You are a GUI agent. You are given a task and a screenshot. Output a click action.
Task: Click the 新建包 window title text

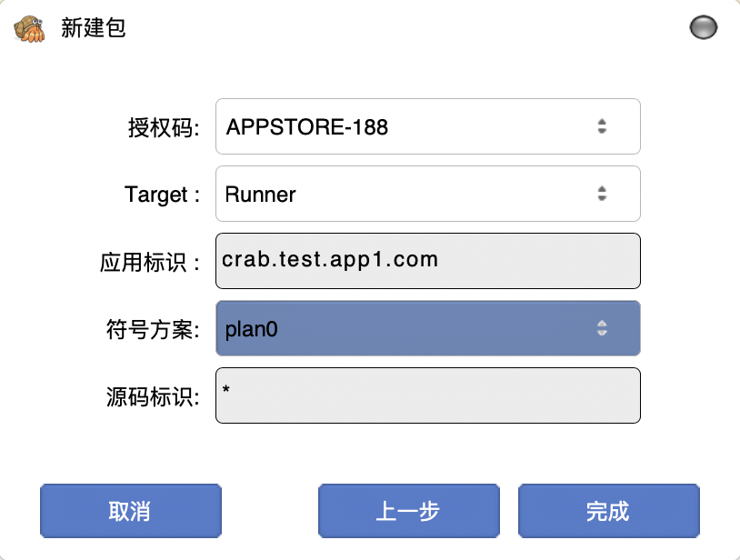coord(93,28)
